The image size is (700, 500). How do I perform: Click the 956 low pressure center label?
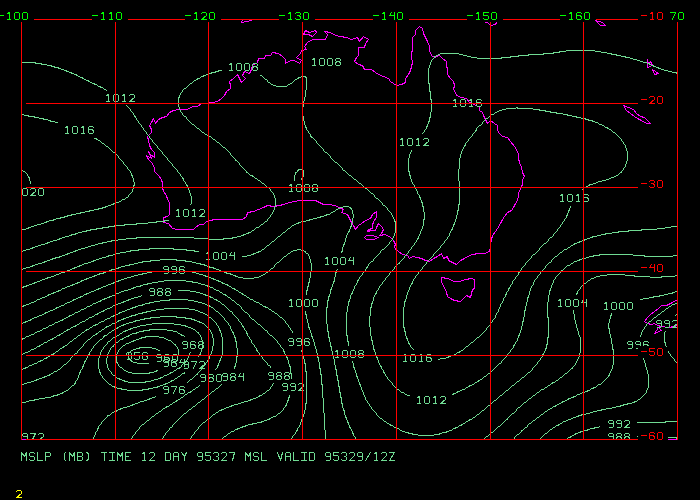(x=138, y=356)
